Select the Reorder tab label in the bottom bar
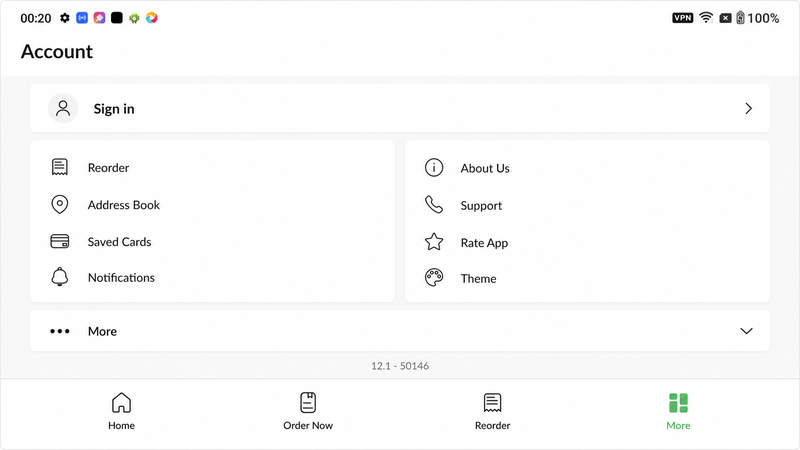Image resolution: width=800 pixels, height=450 pixels. (x=492, y=426)
